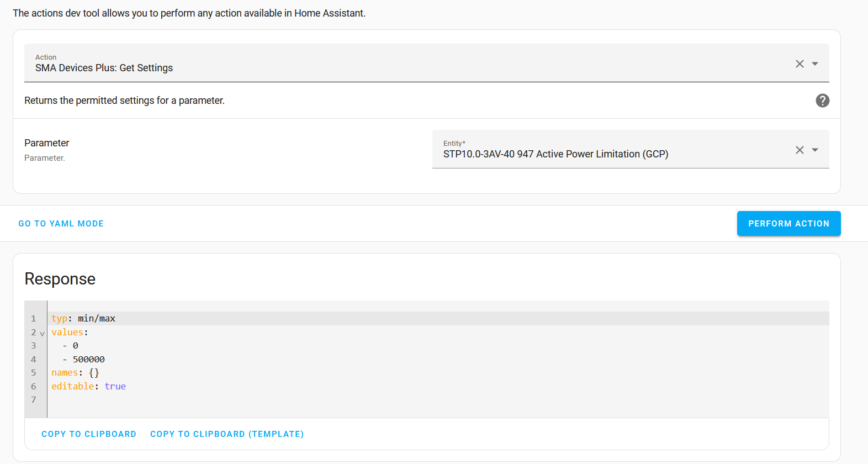Switch to YAML mode
Image resolution: width=868 pixels, height=464 pixels.
click(61, 224)
